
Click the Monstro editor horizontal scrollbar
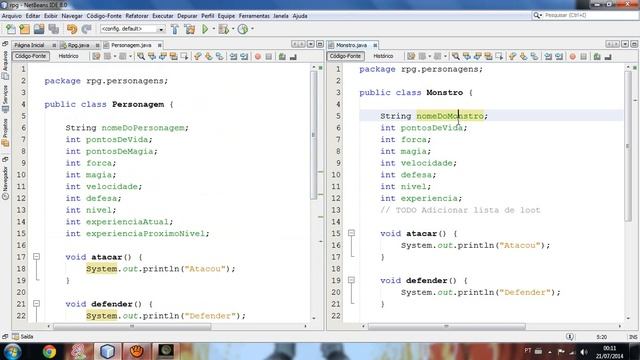pos(447,326)
